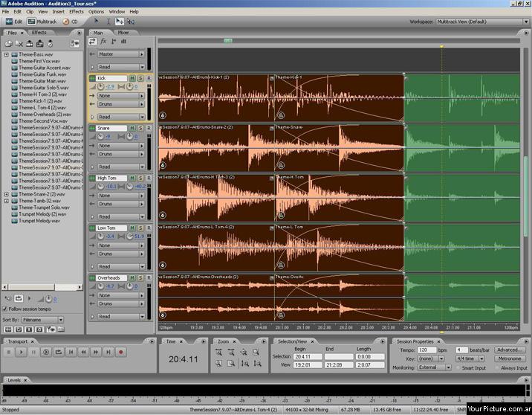Expand the Theme-Bass.wav tree item
Image resolution: width=532 pixels, height=415 pixels.
[x=7, y=54]
